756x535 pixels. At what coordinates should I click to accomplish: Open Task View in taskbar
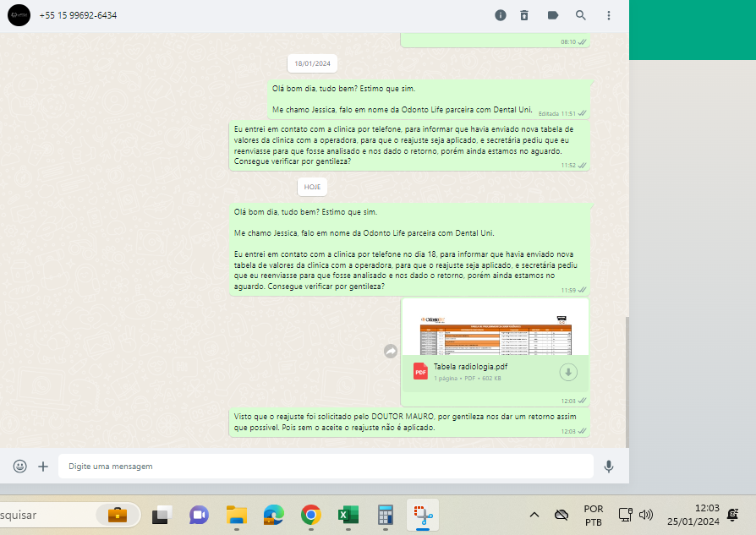click(162, 515)
